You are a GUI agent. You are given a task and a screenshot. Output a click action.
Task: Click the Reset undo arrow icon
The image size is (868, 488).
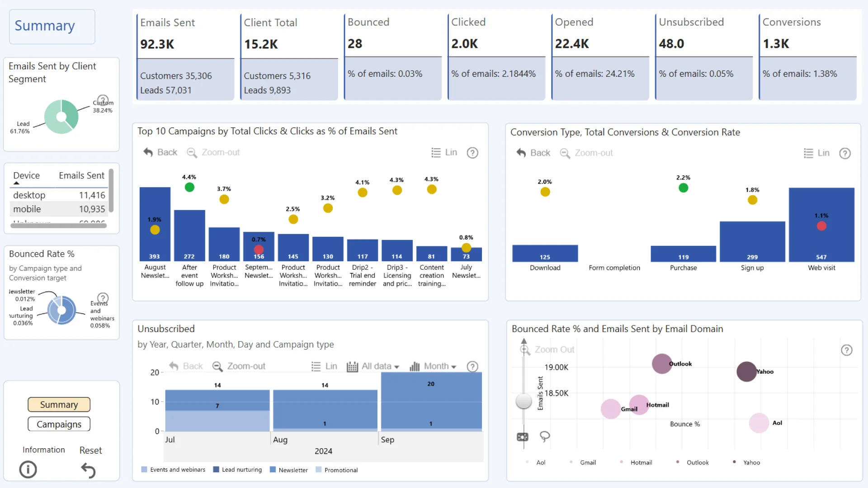[x=88, y=470]
